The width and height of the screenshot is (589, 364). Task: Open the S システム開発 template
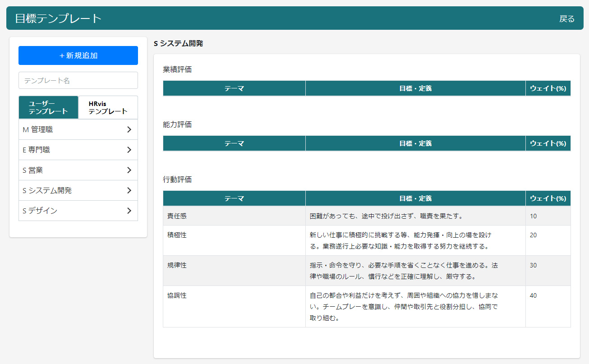(78, 190)
